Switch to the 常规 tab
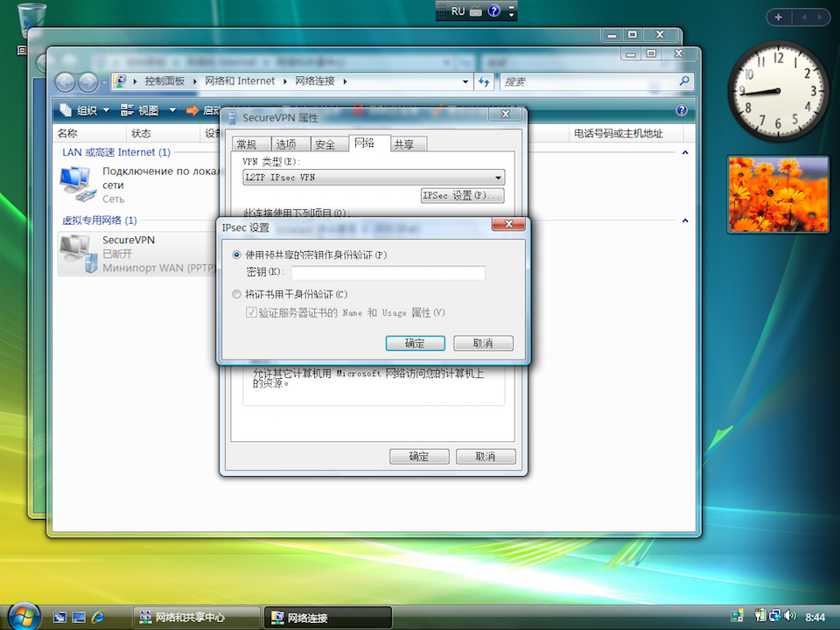This screenshot has width=840, height=630. click(x=252, y=144)
